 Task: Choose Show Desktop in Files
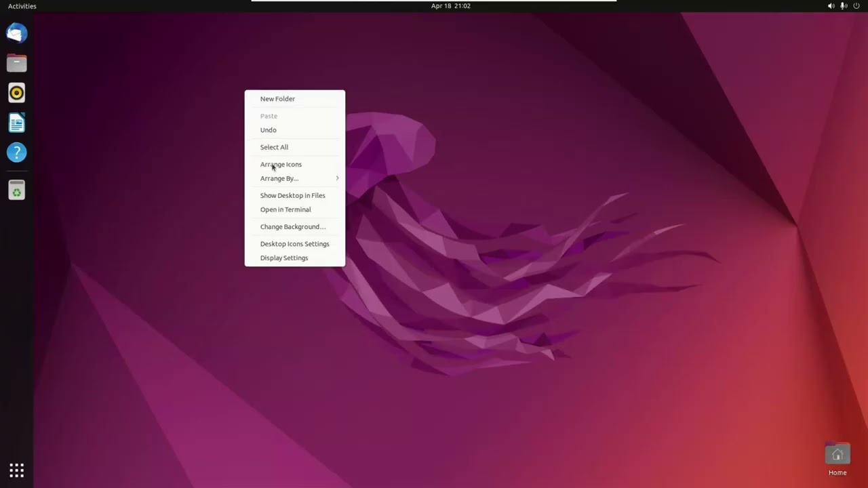pyautogui.click(x=294, y=196)
